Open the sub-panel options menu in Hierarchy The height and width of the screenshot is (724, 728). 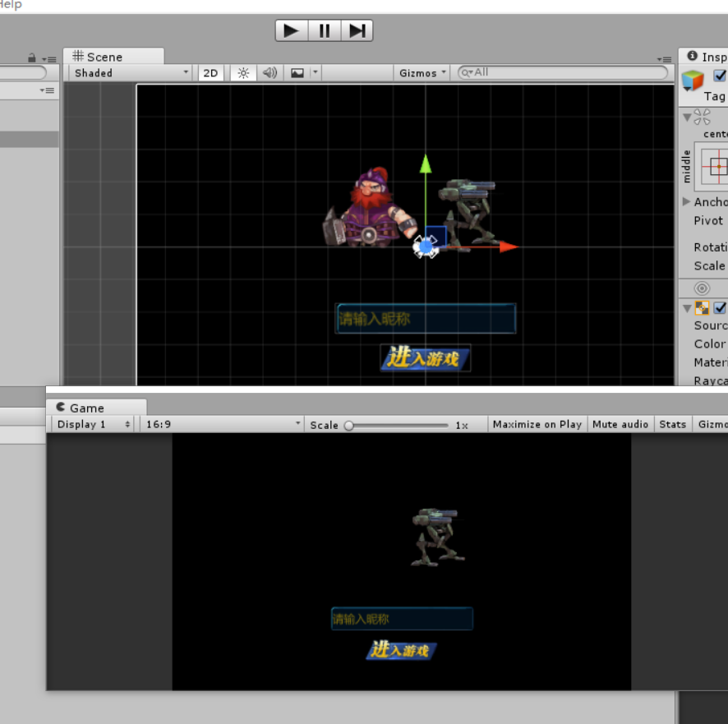coord(47,90)
